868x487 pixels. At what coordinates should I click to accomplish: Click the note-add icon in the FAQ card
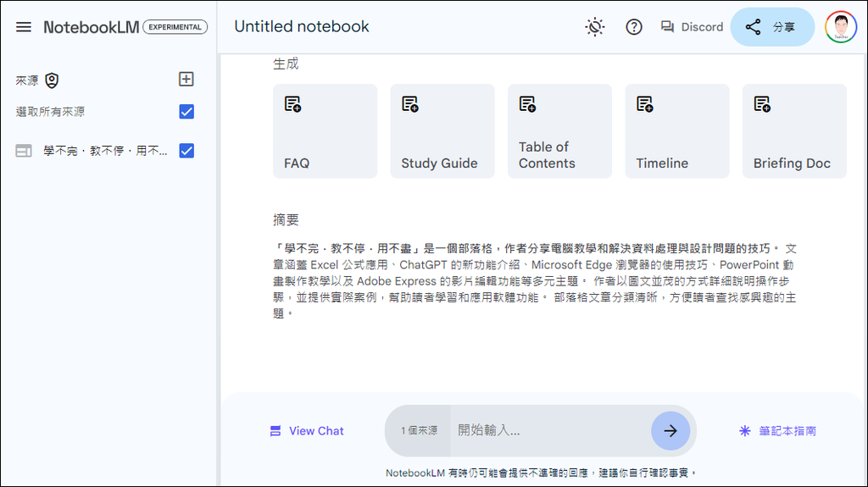[x=292, y=104]
